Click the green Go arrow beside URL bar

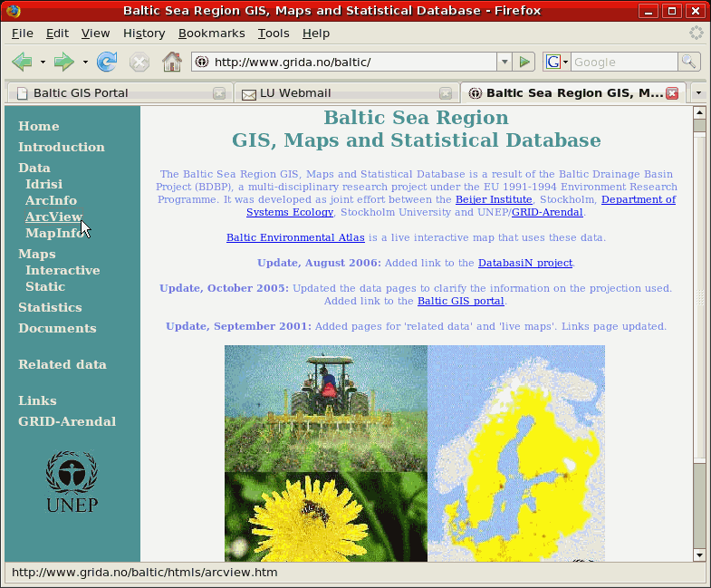click(524, 62)
